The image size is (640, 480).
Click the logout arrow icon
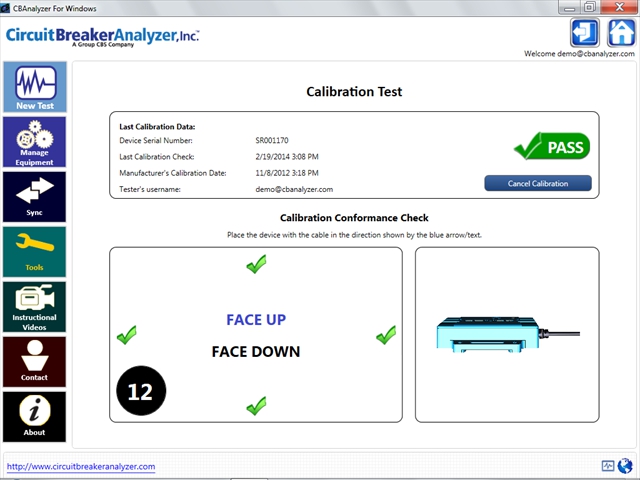click(585, 33)
